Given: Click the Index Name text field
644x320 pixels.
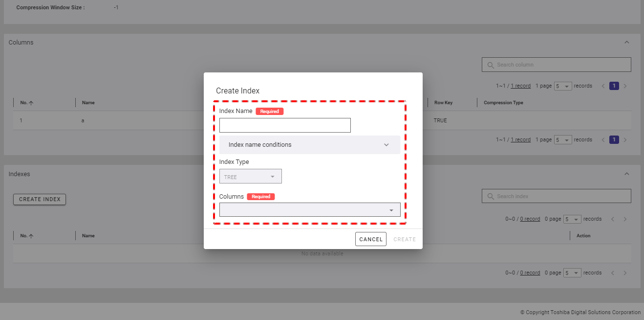Looking at the screenshot, I should pos(285,125).
